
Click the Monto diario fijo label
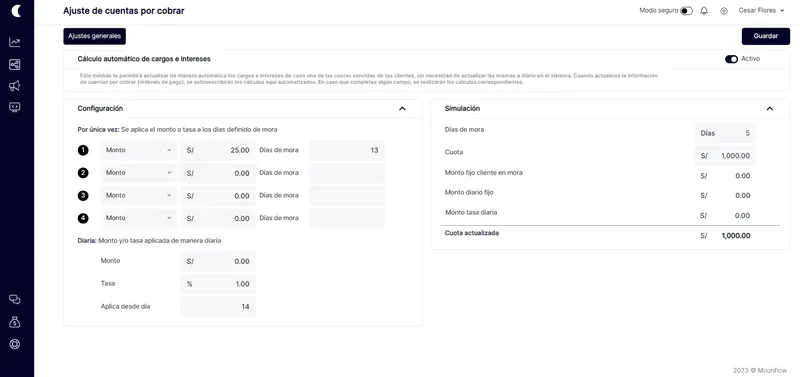[x=469, y=192]
